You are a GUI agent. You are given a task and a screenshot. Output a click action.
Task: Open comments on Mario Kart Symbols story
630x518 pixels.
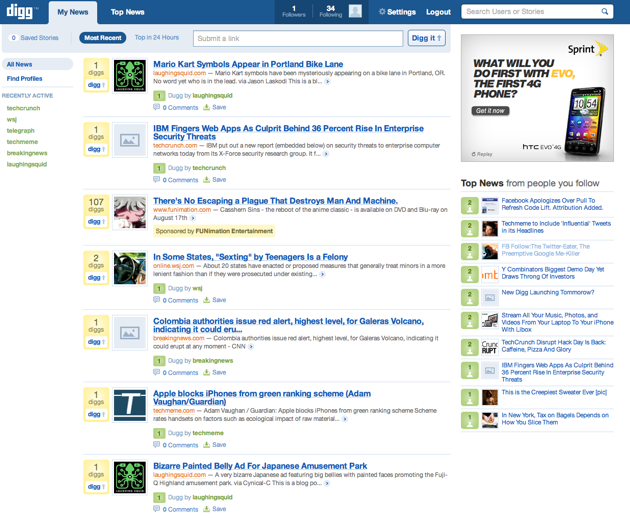pos(176,107)
